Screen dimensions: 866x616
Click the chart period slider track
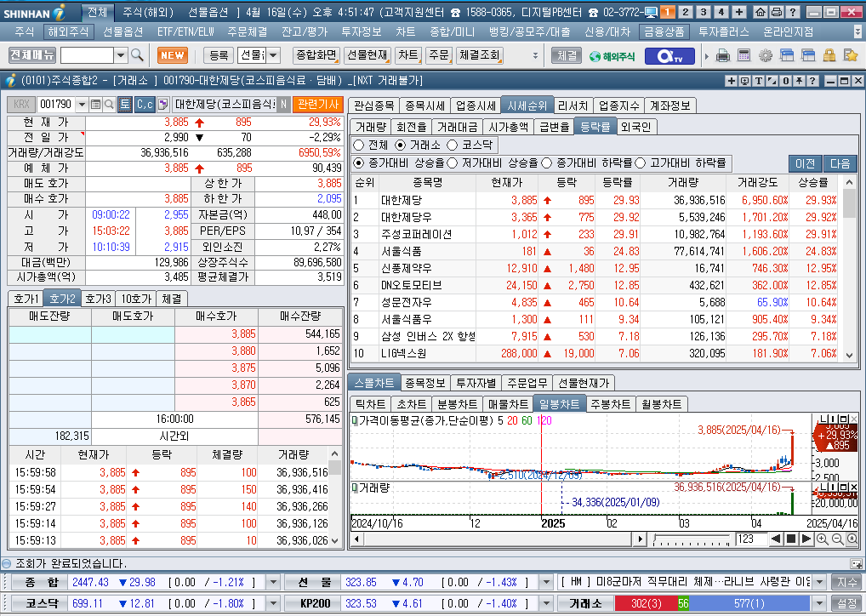click(692, 539)
